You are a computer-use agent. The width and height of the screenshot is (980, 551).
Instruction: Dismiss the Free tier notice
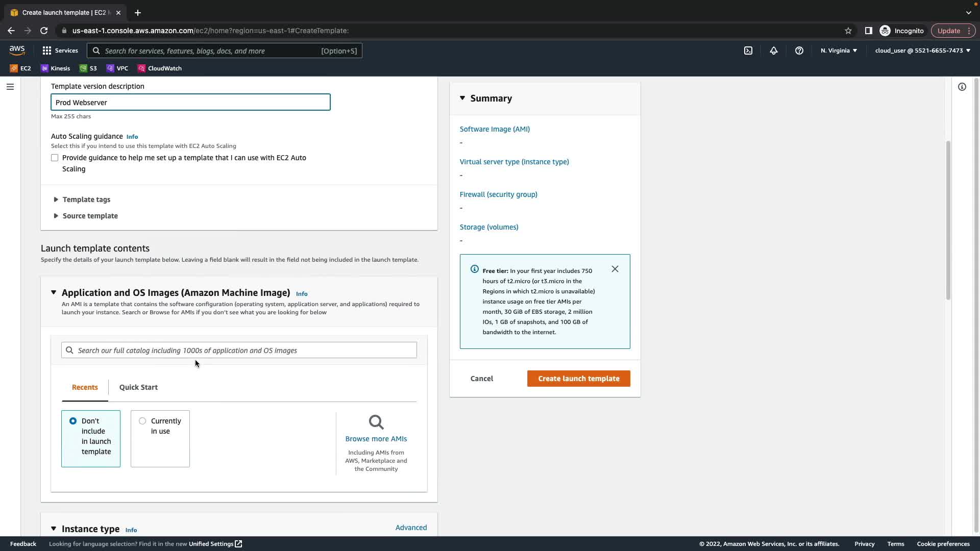615,269
